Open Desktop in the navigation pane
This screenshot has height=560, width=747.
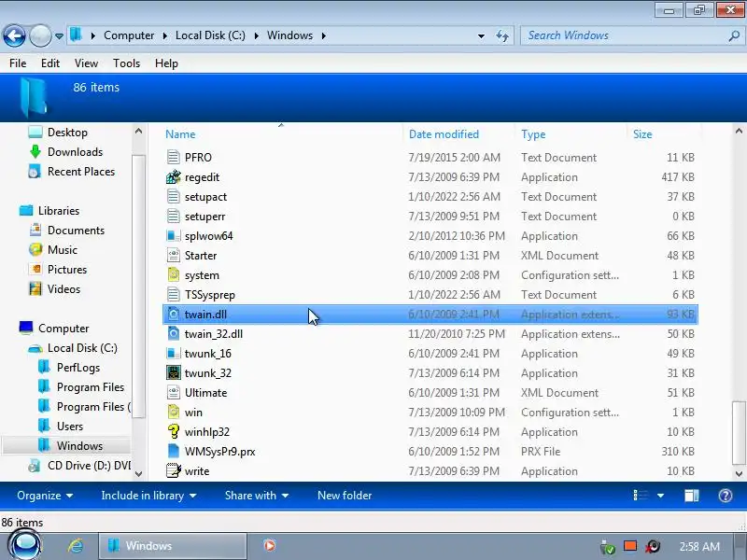[x=67, y=133]
